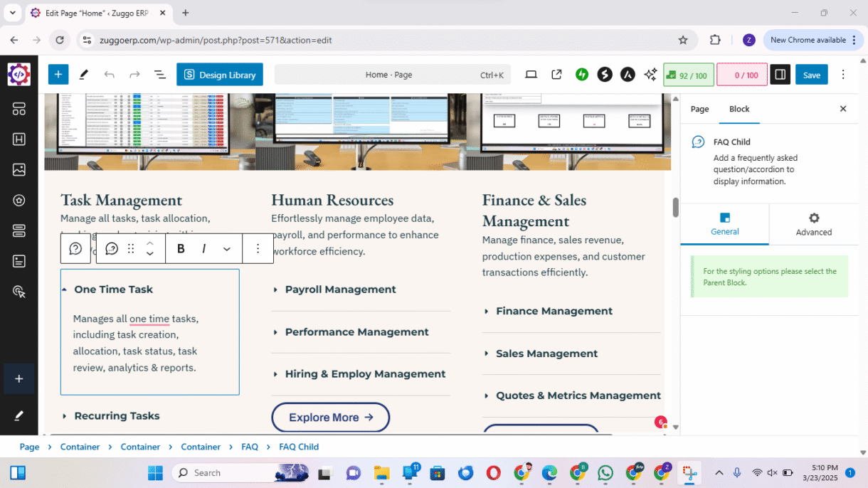Open the More rich text dropdown
Image resolution: width=868 pixels, height=488 pixels.
click(x=227, y=248)
